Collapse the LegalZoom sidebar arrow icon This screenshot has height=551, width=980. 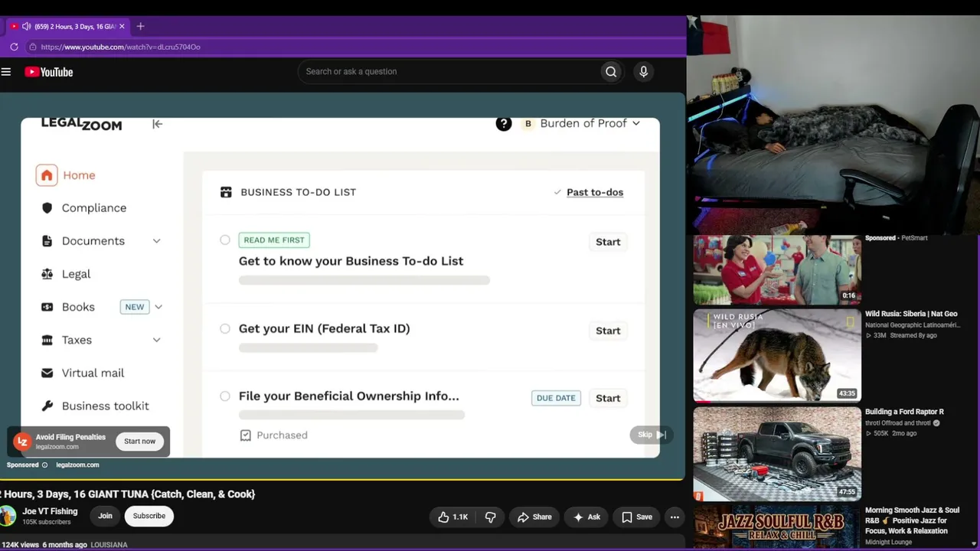(157, 124)
